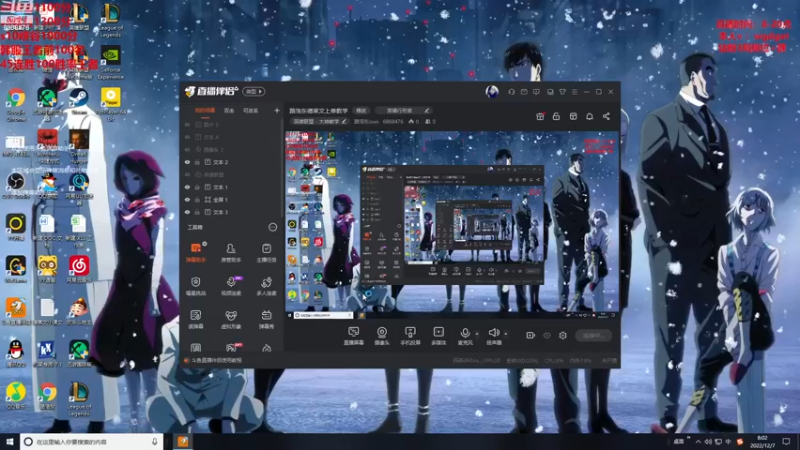
Task: Open the Windows Start menu
Action: tap(10, 441)
